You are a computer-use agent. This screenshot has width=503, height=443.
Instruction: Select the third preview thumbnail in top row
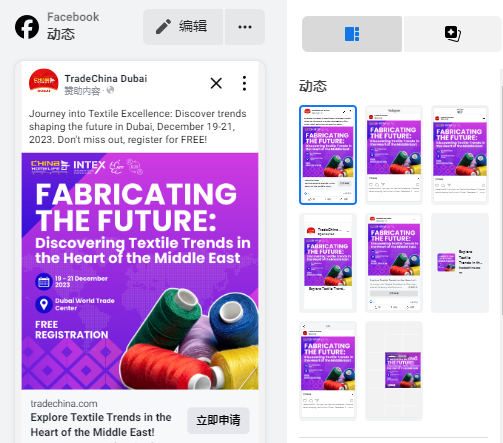(460, 155)
